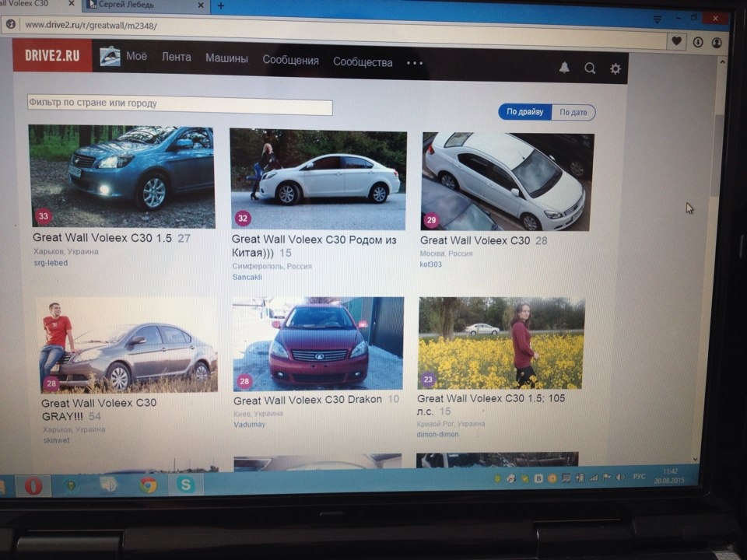Click the DRIVE2.RU logo

tap(52, 56)
